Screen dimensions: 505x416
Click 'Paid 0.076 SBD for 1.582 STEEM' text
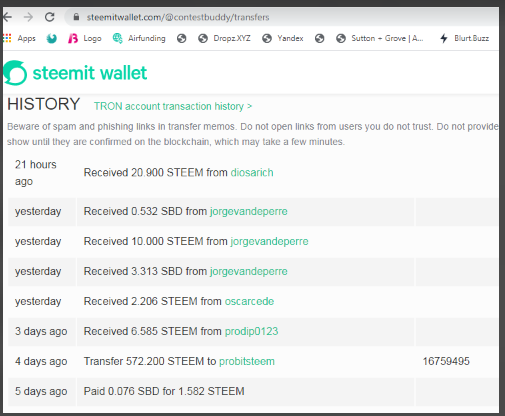[x=164, y=391]
